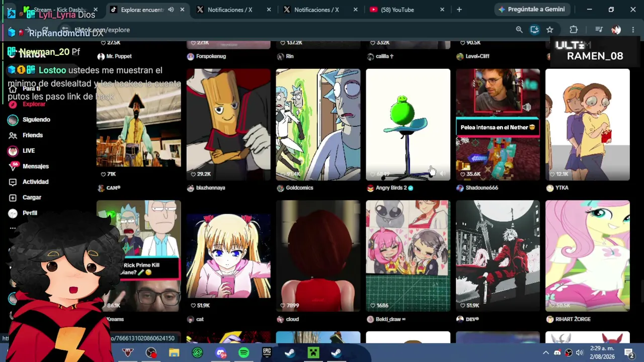The height and width of the screenshot is (362, 644).
Task: Click the Cargar upload link
Action: 32,198
